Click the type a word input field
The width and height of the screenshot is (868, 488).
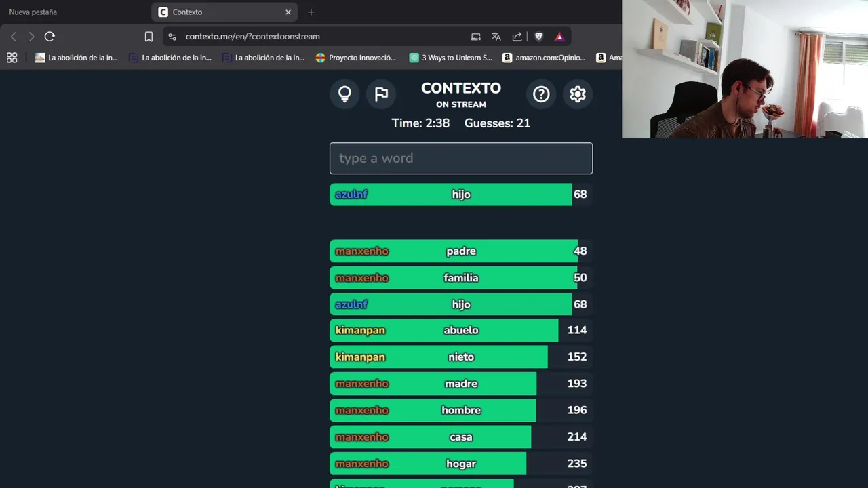coord(461,158)
